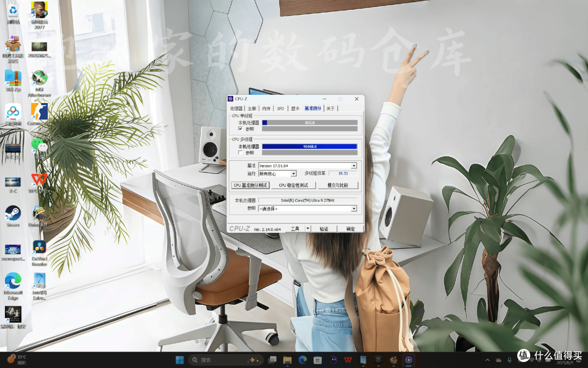Open the 20250825 image file thumbnail
588x368 pixels.
point(39,50)
